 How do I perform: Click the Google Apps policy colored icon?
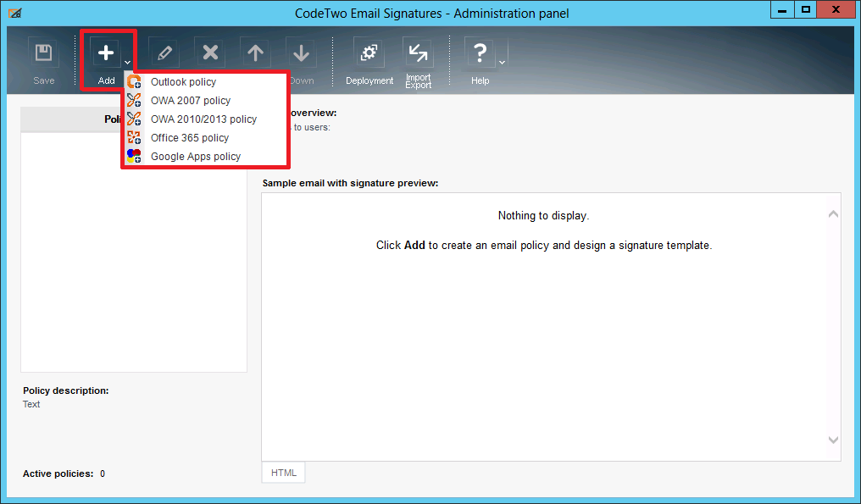[134, 157]
